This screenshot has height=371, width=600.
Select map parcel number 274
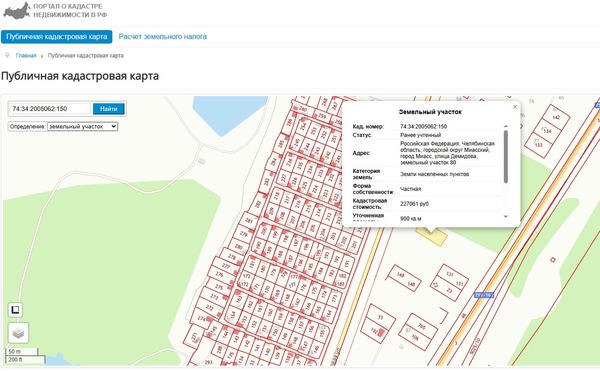201,318
